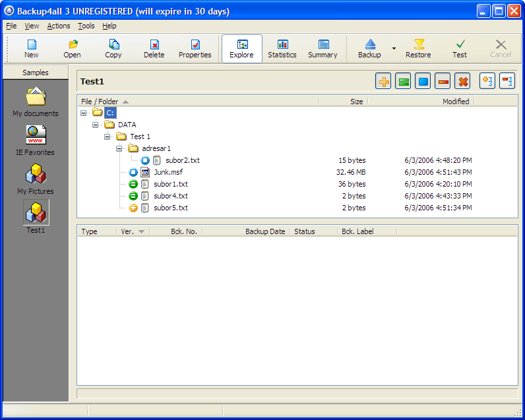Sort by the Modified column header
This screenshot has height=420, width=525.
tap(421, 102)
